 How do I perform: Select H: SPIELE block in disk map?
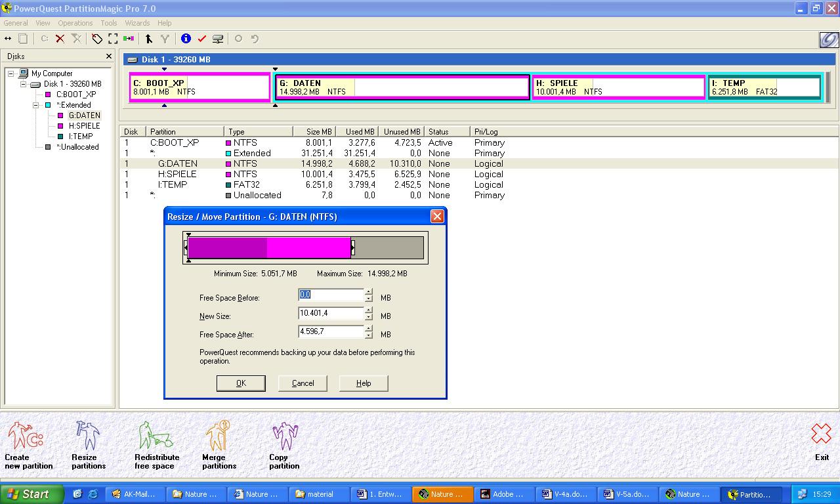click(619, 87)
